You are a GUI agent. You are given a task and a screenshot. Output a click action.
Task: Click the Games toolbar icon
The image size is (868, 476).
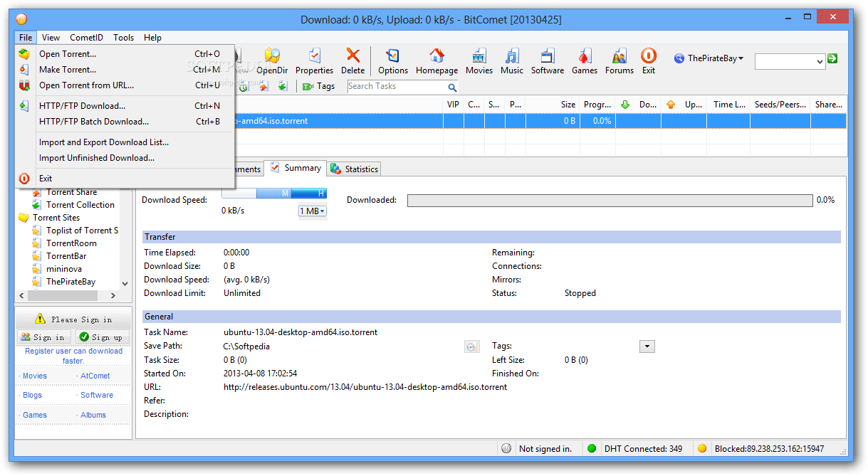click(585, 60)
